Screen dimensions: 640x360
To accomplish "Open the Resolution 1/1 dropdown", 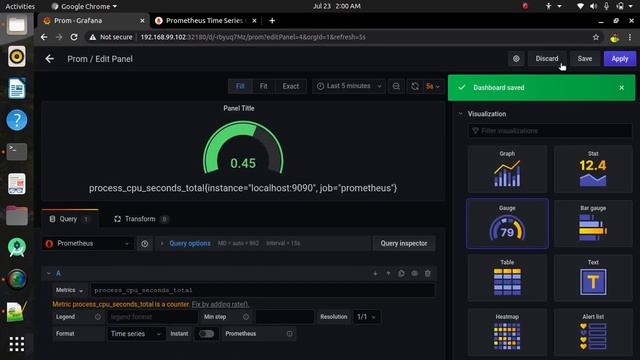I will coord(366,317).
